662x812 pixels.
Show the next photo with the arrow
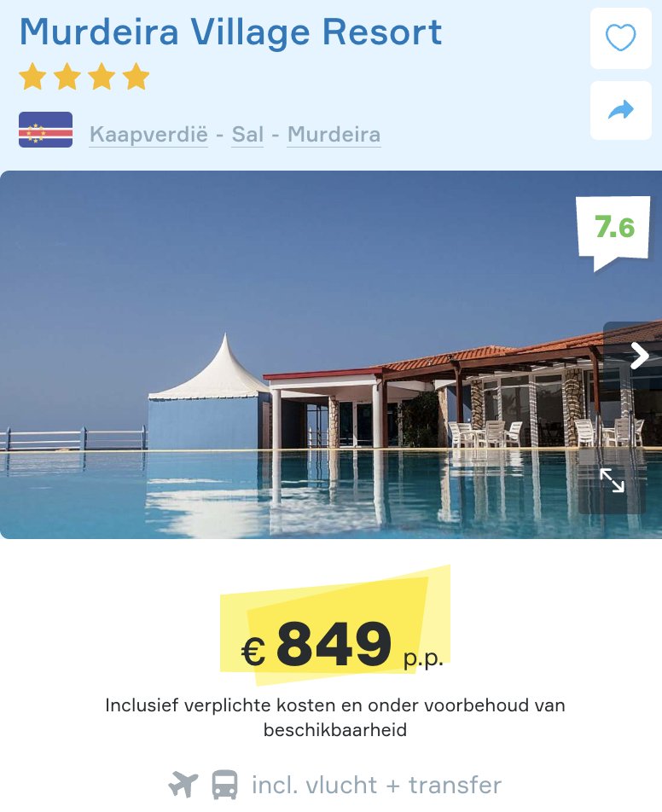(x=638, y=357)
